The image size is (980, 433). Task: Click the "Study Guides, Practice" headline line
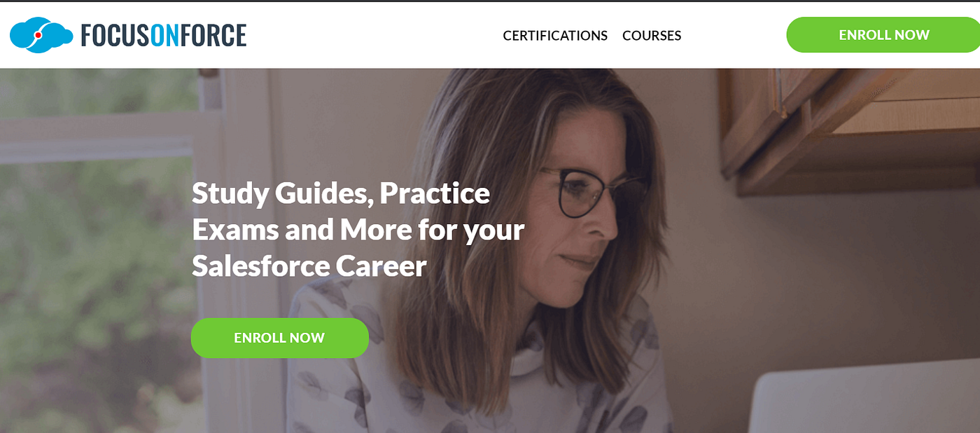click(x=341, y=193)
